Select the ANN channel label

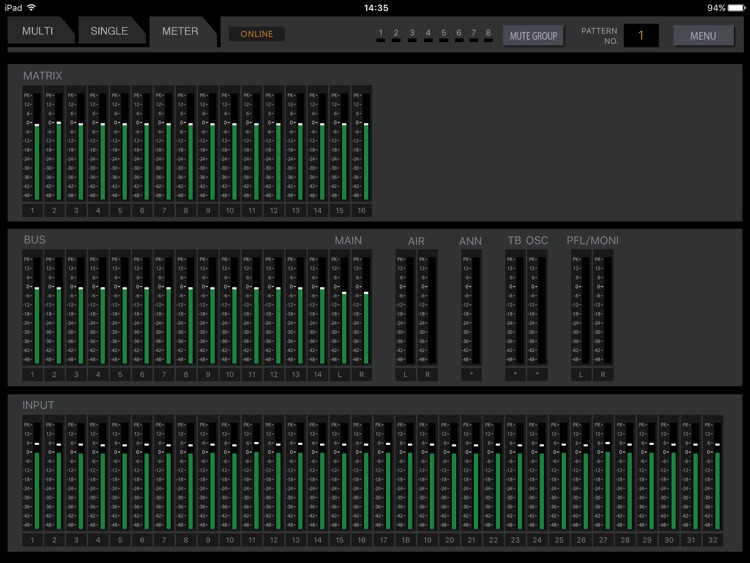tap(471, 375)
